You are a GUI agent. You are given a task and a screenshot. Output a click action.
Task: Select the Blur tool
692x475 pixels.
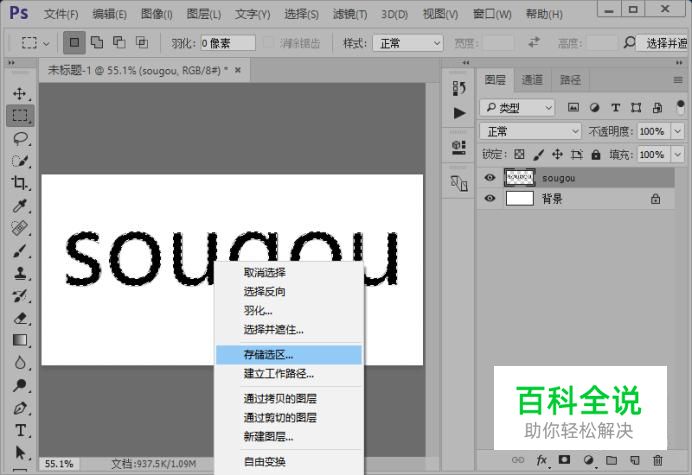[x=19, y=363]
